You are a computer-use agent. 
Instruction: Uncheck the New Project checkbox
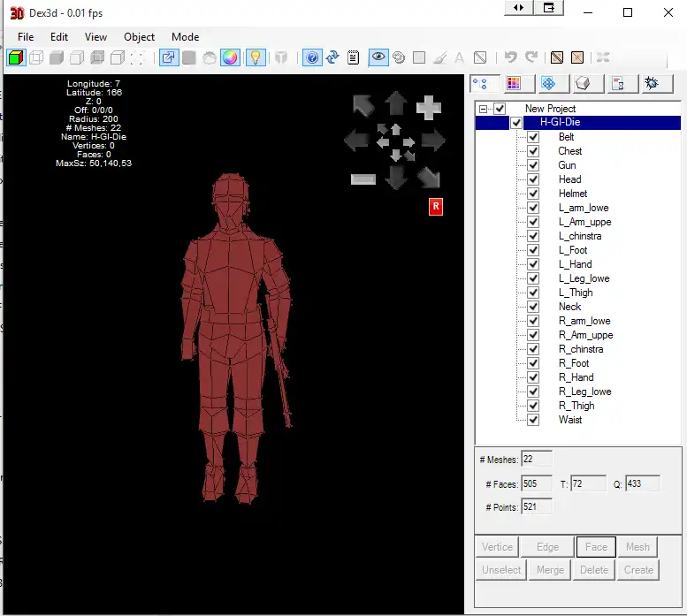pyautogui.click(x=500, y=109)
